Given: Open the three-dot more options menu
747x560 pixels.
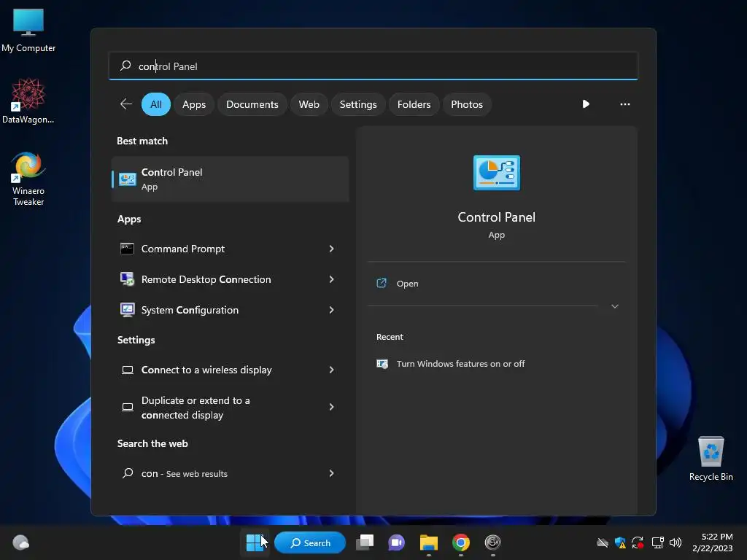Looking at the screenshot, I should 624,104.
